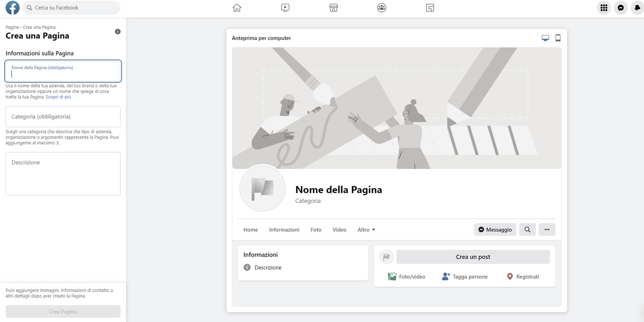Open the Home feed icon
Screen dimensions: 644x322
coord(237,8)
